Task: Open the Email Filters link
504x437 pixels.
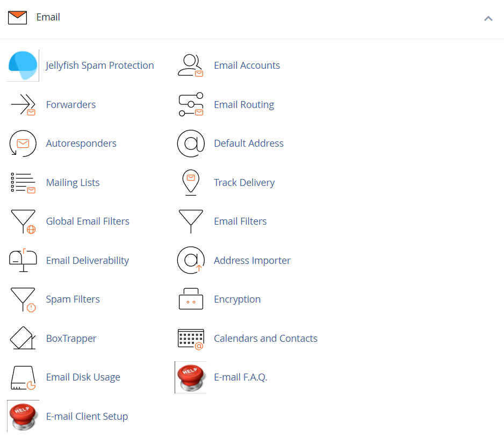Action: pyautogui.click(x=240, y=221)
